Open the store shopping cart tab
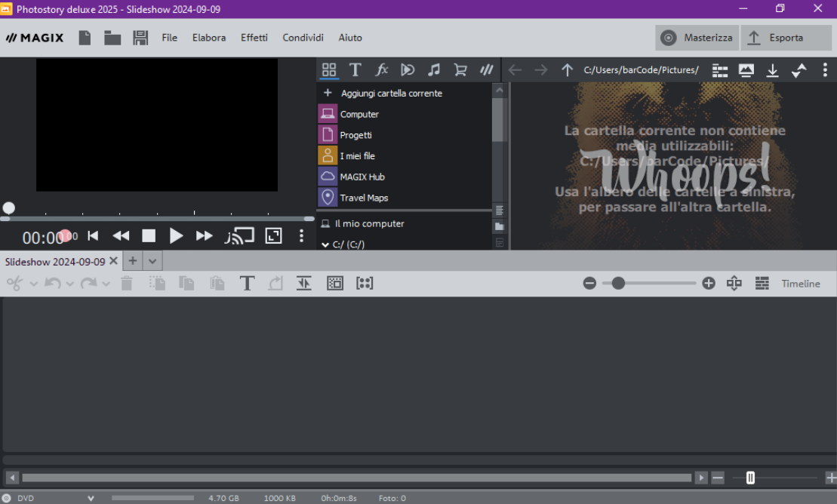837x504 pixels. point(460,70)
